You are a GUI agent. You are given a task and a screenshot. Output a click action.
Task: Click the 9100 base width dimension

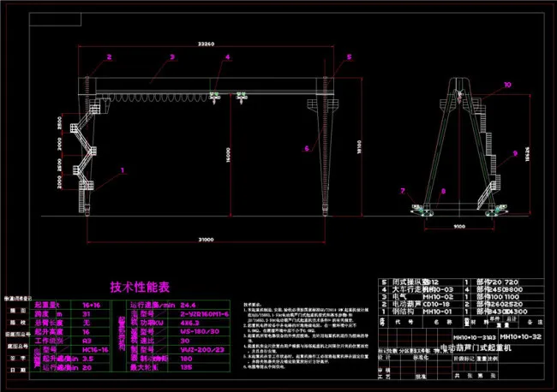coord(459,227)
